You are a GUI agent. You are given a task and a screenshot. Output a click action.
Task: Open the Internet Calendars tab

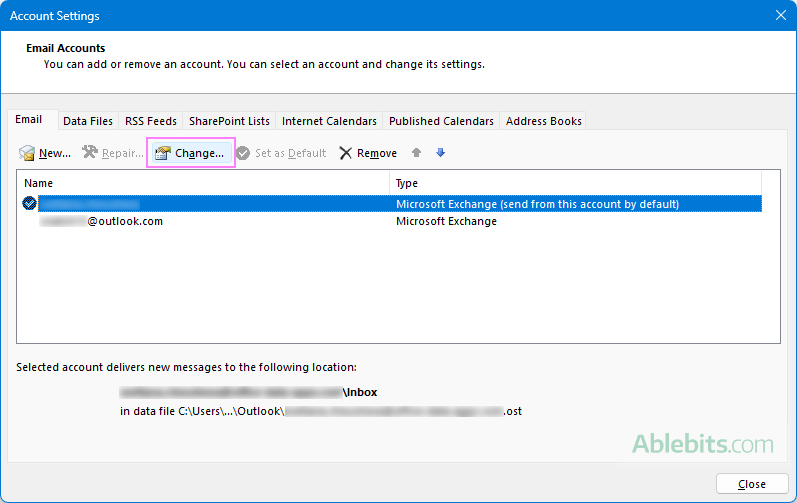tap(329, 121)
